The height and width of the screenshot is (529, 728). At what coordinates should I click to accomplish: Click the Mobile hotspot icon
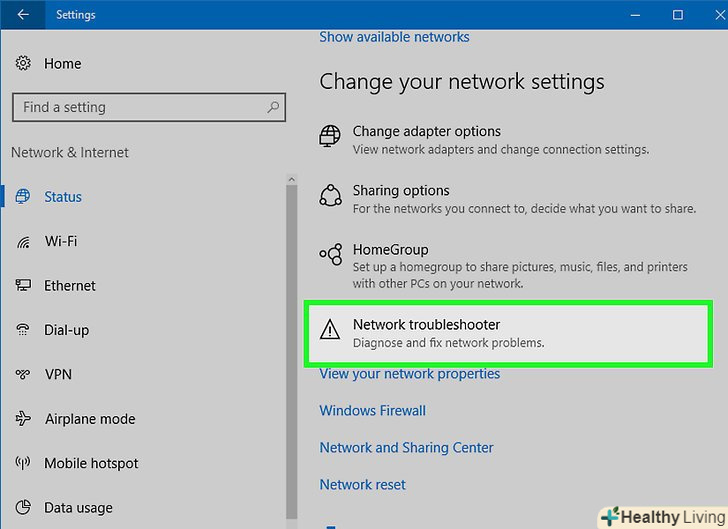point(24,464)
